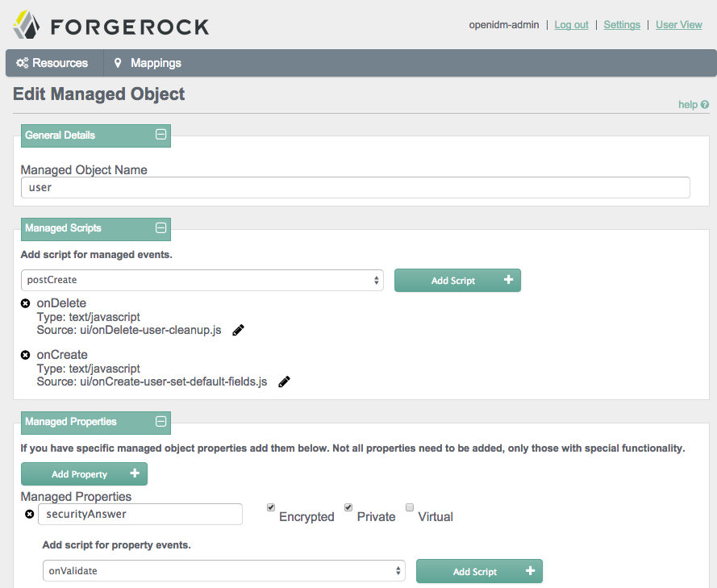Remove the onCreate script
The image size is (717, 588).
click(x=26, y=355)
